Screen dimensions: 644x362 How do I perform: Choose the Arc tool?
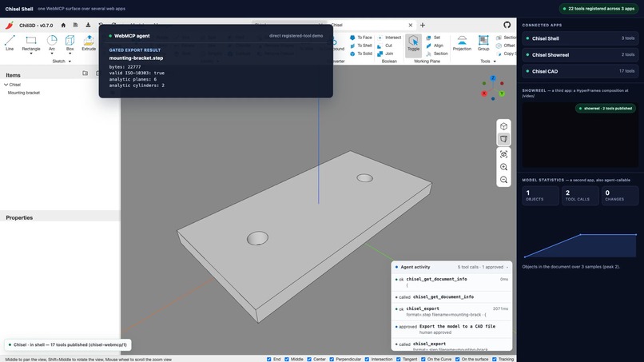coord(52,43)
